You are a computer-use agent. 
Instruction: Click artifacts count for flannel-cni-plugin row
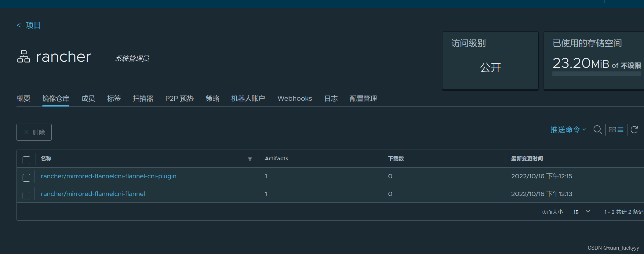tap(266, 176)
